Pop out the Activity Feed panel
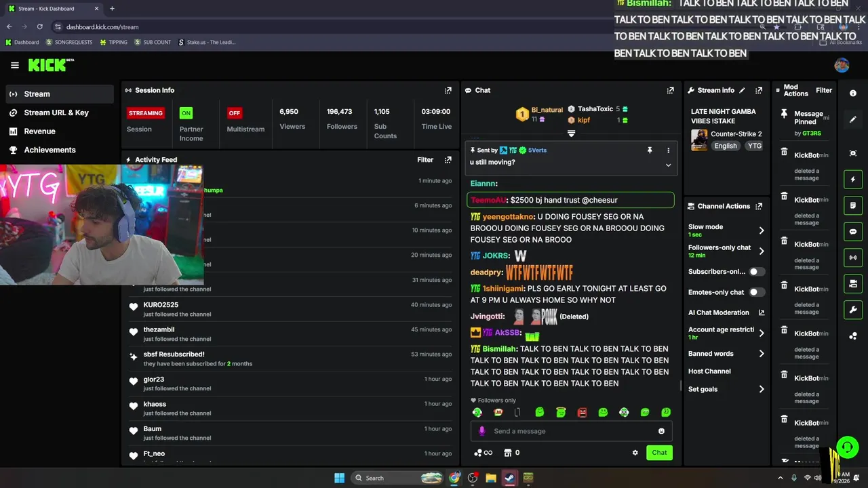 point(448,160)
